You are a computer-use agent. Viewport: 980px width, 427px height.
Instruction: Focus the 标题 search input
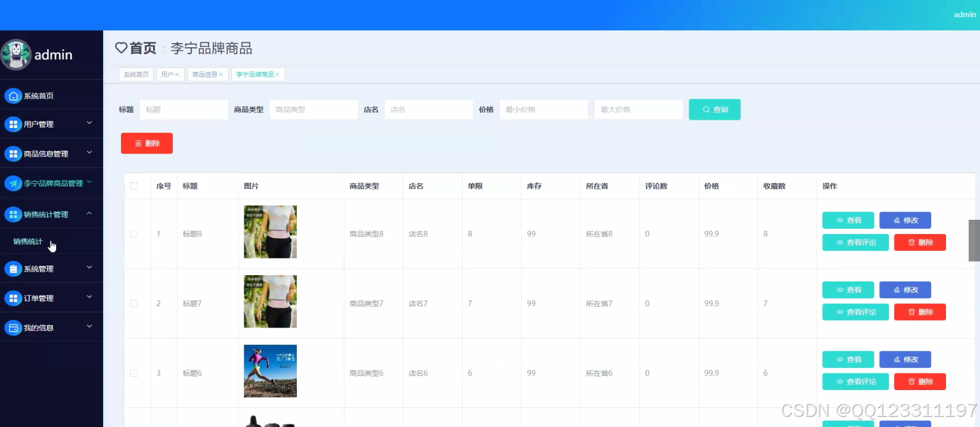[184, 110]
